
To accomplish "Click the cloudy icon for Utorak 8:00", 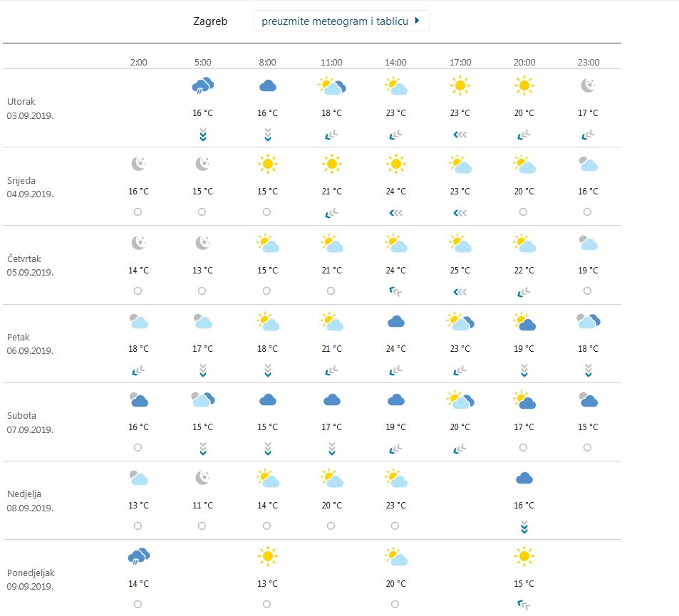I will click(267, 86).
